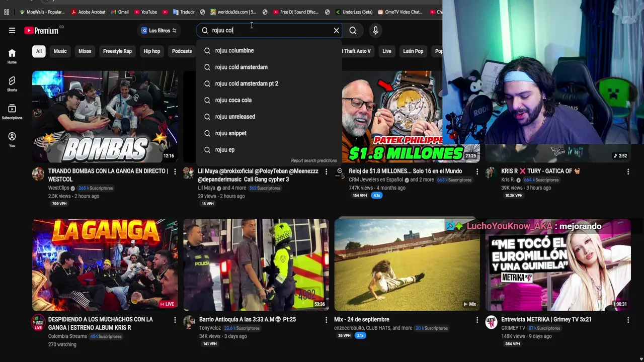Open Gmail bookmark
Viewport: 644px width, 362px height.
pyautogui.click(x=120, y=12)
